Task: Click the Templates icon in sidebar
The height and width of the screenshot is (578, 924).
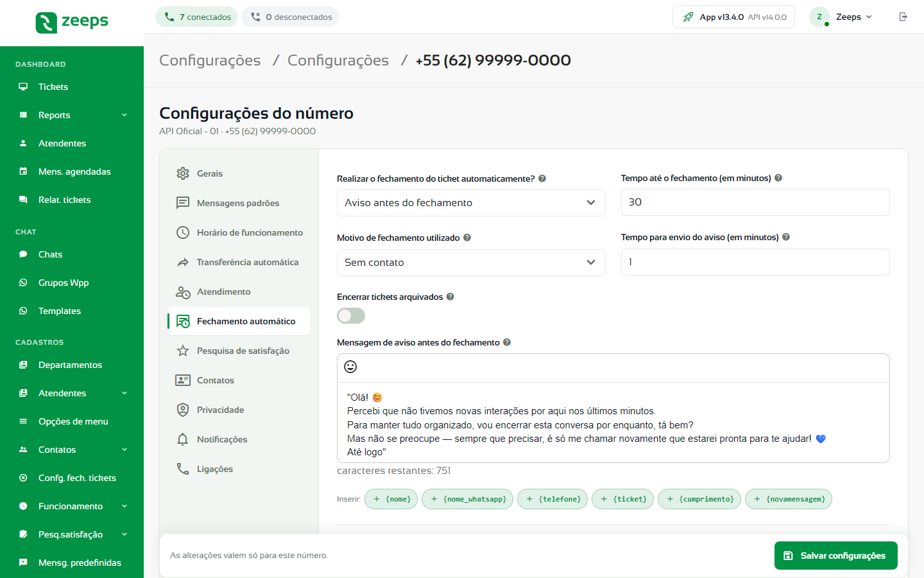Action: pyautogui.click(x=23, y=311)
